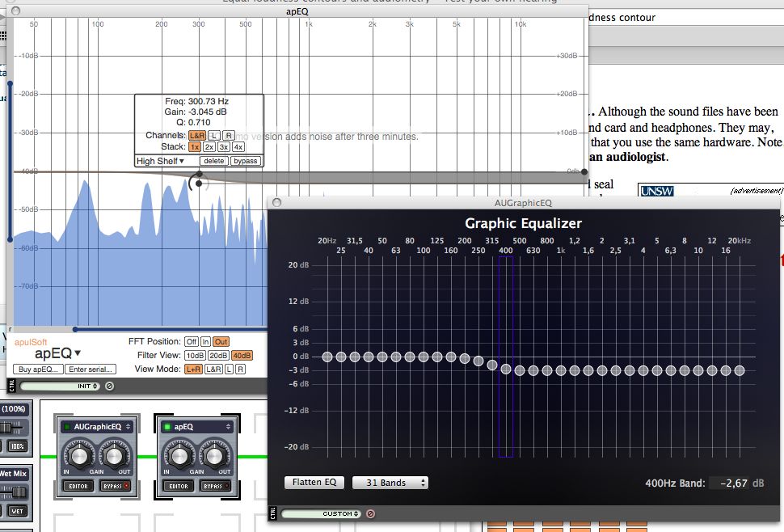Click the OUT gain knob on apEQ slot
Screen dimensions: 784x532
[214, 455]
